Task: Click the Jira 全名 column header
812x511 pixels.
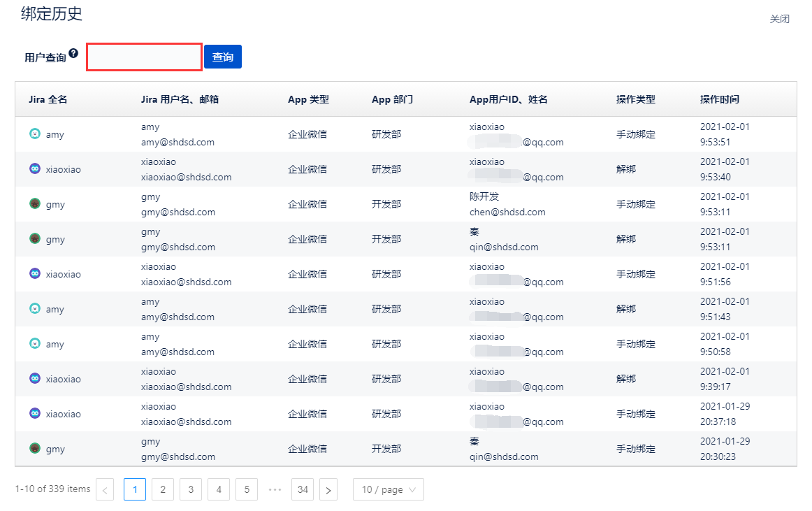Action: pyautogui.click(x=48, y=99)
